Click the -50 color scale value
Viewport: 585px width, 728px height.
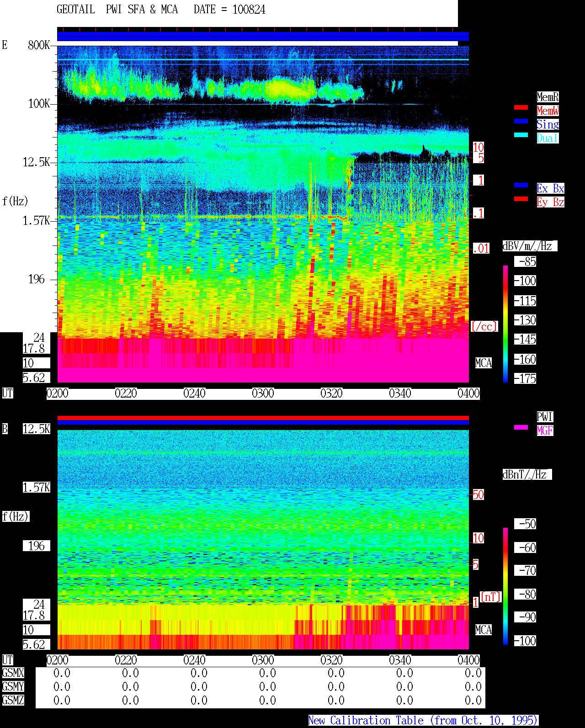(525, 524)
